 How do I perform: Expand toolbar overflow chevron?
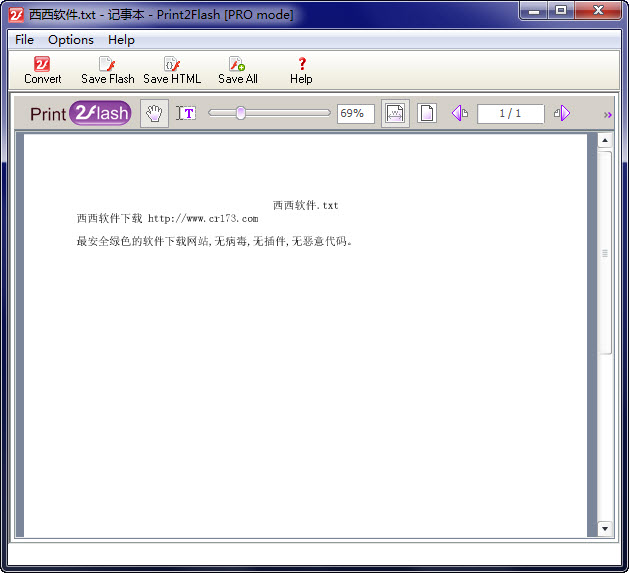tap(608, 115)
